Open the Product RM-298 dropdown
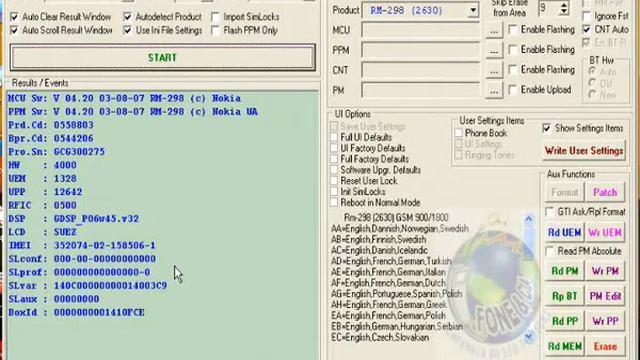This screenshot has width=640, height=360. 473,10
